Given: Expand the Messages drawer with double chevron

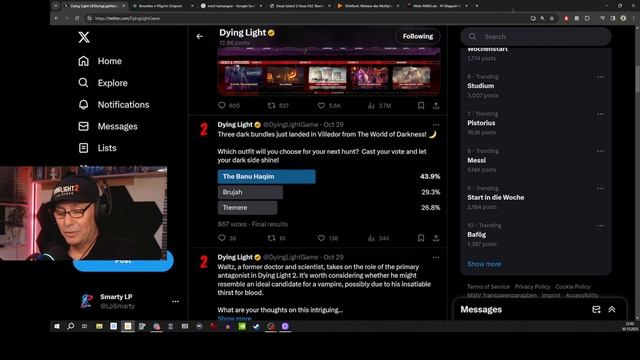Looking at the screenshot, I should click(611, 309).
